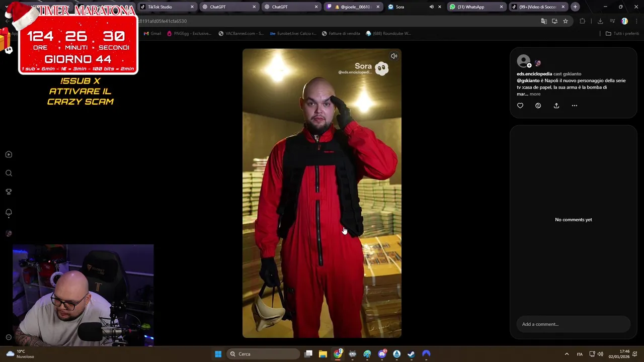Open Discord from the taskbar
The width and height of the screenshot is (644, 362).
point(382,354)
